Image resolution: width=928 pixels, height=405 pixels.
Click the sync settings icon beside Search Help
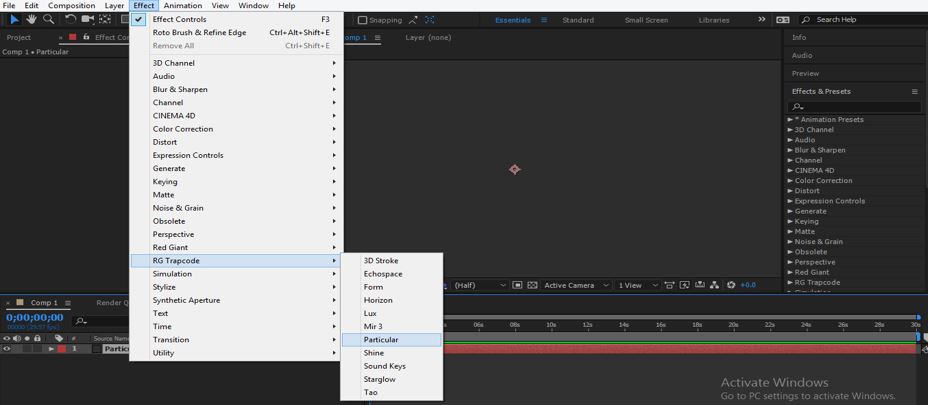(x=782, y=20)
